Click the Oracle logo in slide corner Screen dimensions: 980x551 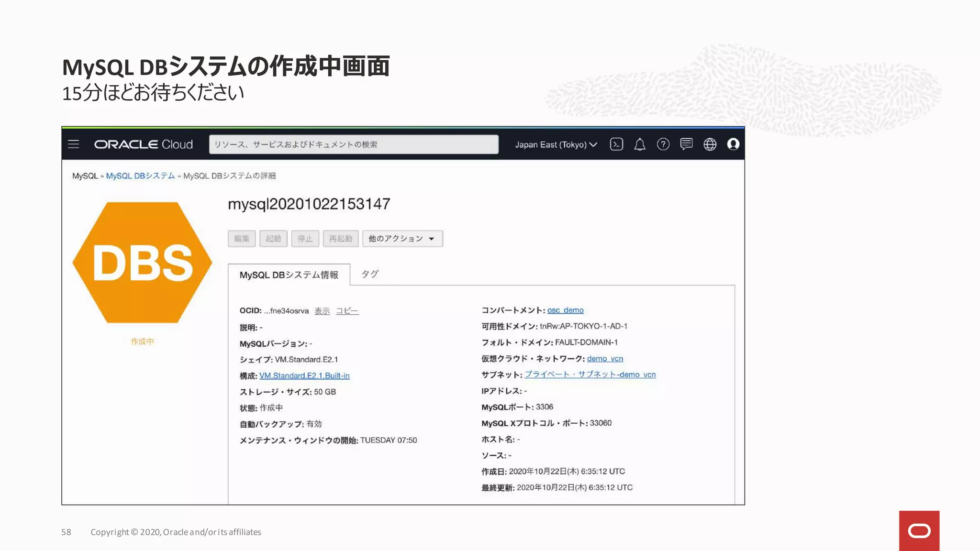click(919, 531)
